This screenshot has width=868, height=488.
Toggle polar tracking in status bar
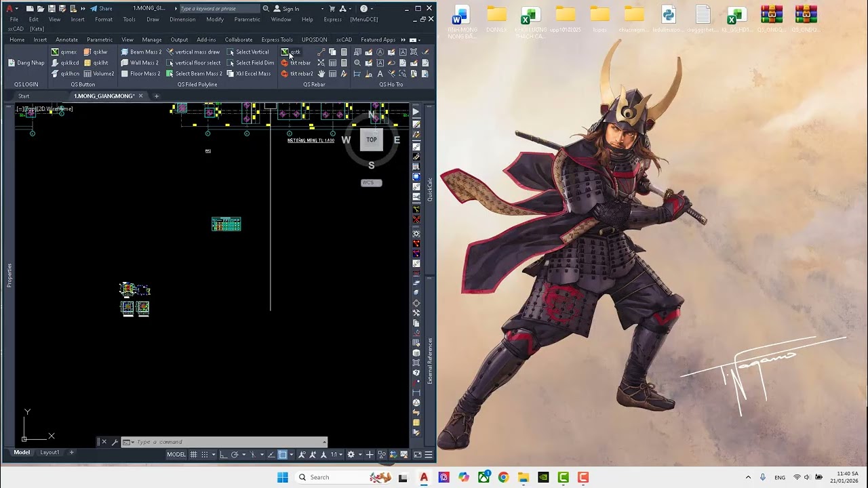coord(235,455)
